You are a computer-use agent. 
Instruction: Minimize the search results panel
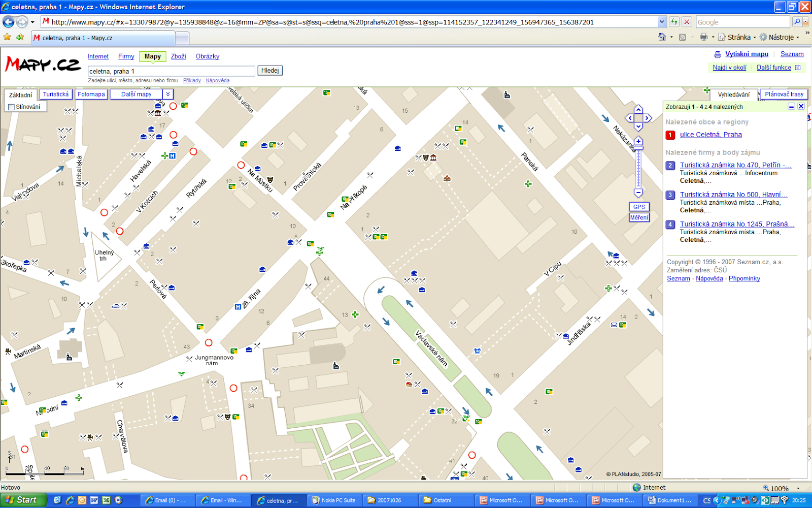tap(791, 106)
